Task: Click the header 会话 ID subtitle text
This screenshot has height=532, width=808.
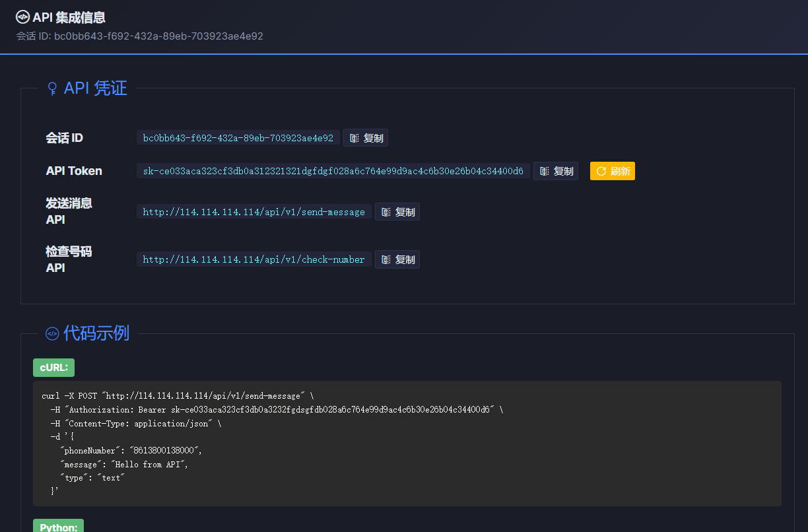Action: pyautogui.click(x=140, y=36)
